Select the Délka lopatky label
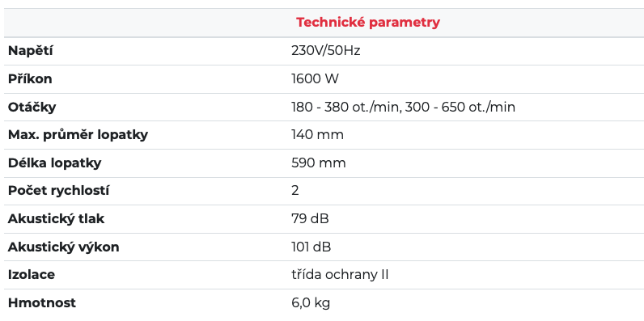This screenshot has width=644, height=321. 55,163
